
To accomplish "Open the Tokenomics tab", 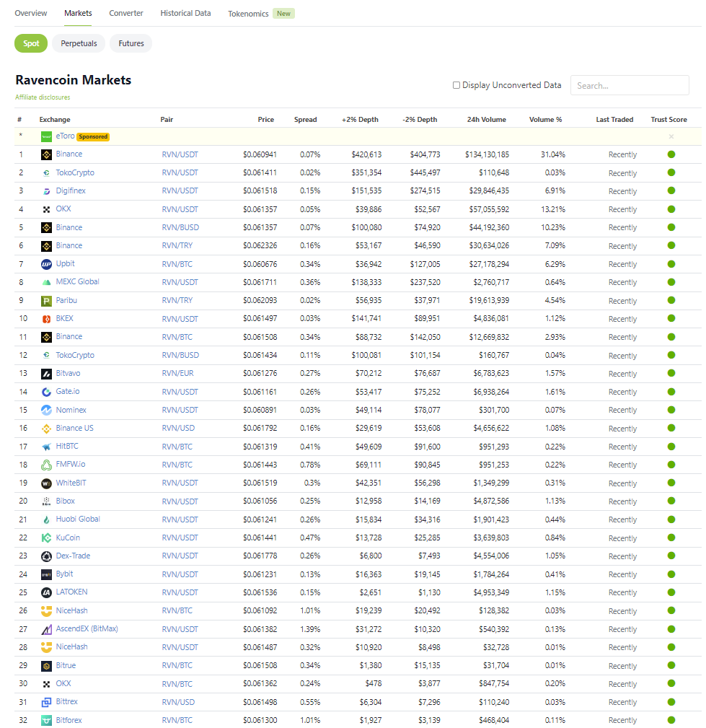I will coord(248,14).
